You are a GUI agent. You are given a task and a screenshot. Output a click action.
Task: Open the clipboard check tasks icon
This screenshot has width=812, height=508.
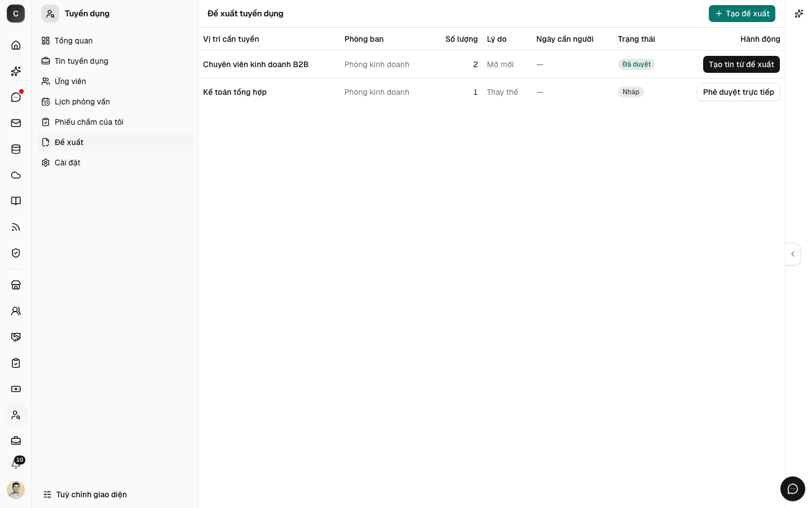(x=16, y=363)
